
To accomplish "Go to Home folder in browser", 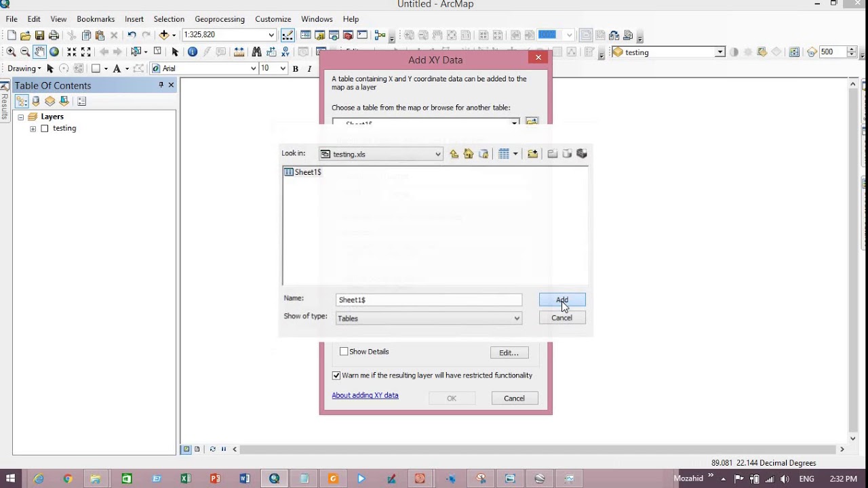I will point(469,154).
